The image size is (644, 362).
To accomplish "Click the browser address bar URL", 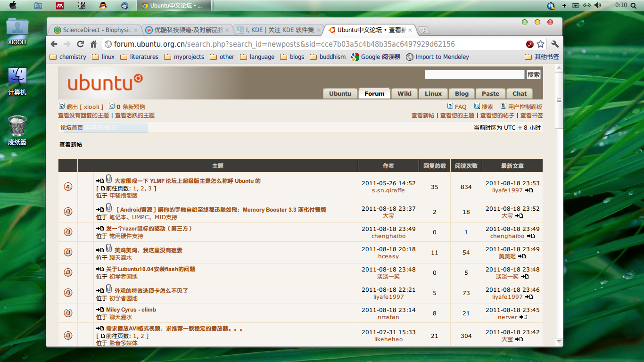I will 284,44.
